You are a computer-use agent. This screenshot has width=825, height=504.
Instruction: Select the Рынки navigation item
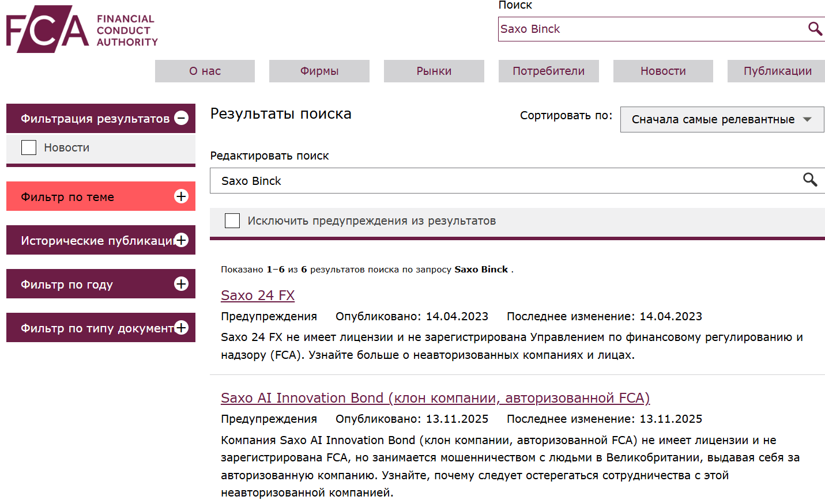coord(434,71)
